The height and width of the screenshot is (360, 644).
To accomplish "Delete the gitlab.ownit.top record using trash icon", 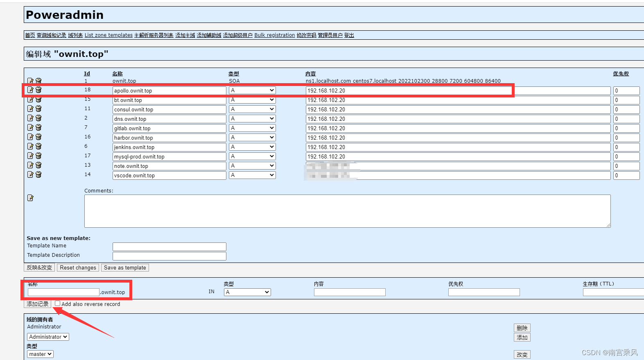I will pos(38,127).
